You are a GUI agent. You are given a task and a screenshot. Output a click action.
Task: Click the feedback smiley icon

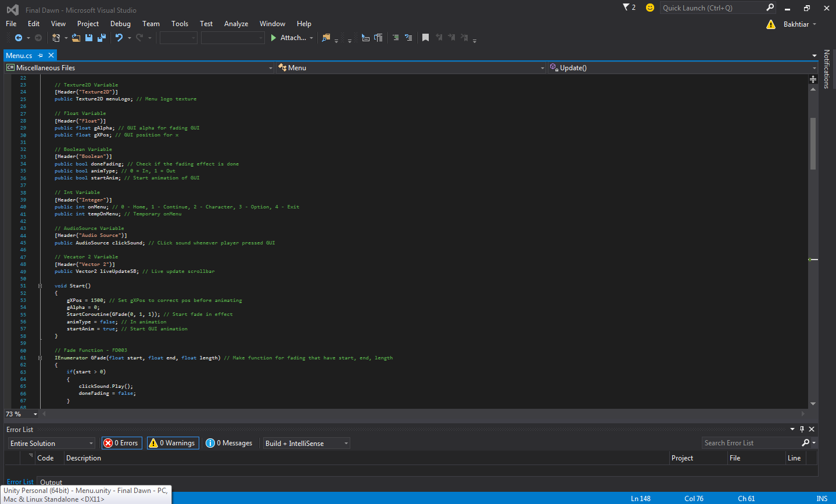(x=650, y=8)
